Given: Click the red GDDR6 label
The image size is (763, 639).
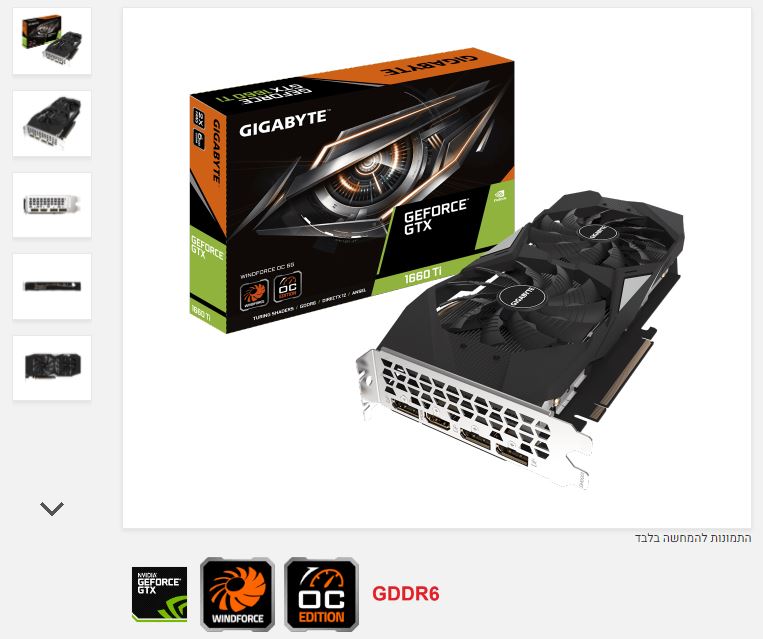Looking at the screenshot, I should point(405,594).
